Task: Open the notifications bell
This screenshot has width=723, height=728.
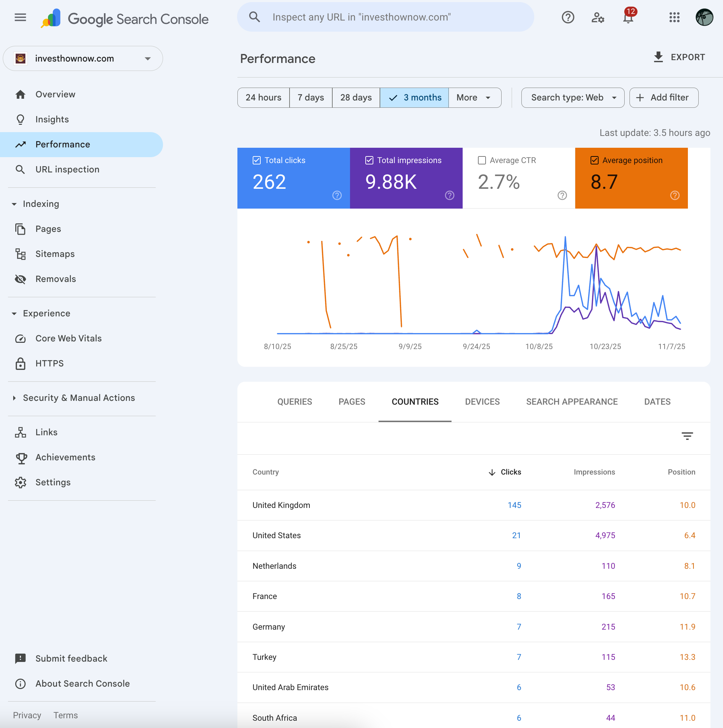Action: pos(628,17)
